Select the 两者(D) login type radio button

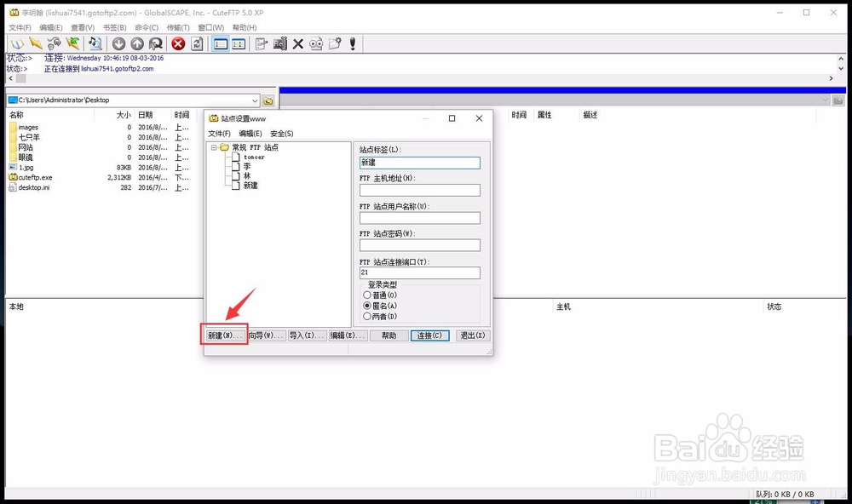point(366,315)
